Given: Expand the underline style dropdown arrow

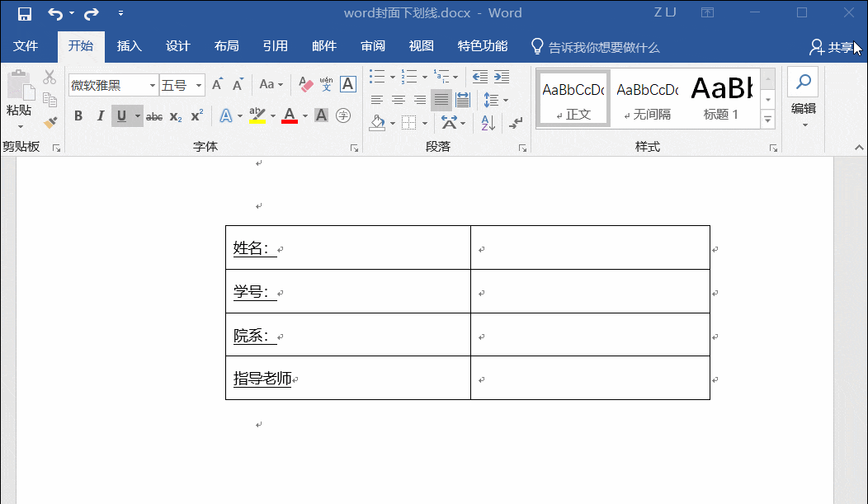Looking at the screenshot, I should (137, 115).
